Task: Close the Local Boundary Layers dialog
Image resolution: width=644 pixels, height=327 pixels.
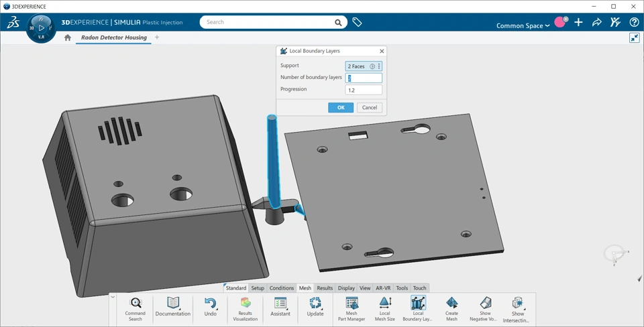Action: [382, 52]
